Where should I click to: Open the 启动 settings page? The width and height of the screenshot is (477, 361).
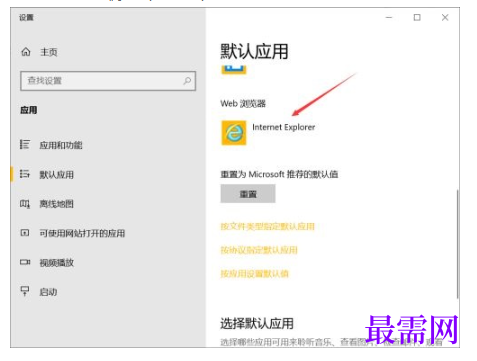tap(48, 292)
